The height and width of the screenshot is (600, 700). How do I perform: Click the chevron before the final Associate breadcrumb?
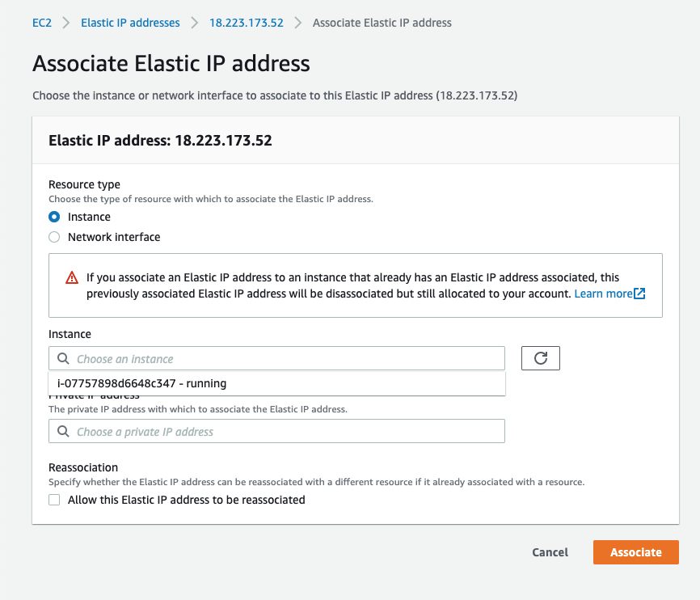click(297, 23)
